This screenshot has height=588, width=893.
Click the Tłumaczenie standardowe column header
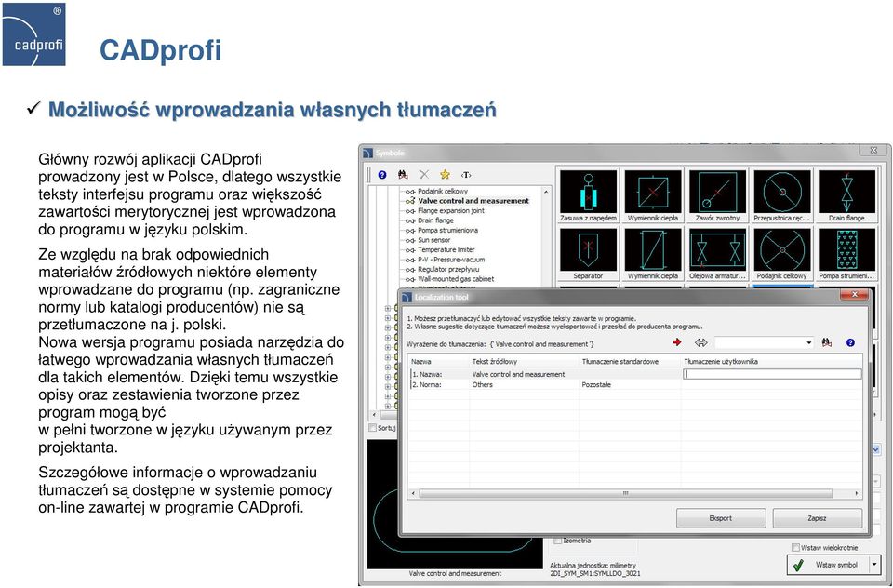[630, 361]
